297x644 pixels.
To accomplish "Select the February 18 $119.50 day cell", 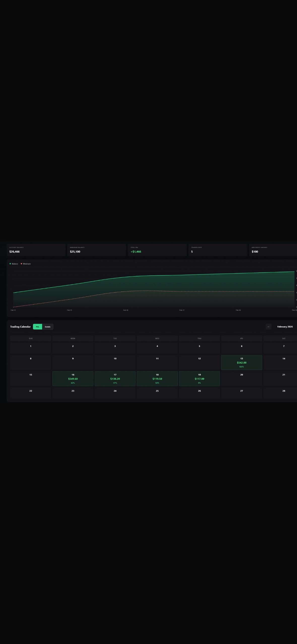I will click(157, 379).
